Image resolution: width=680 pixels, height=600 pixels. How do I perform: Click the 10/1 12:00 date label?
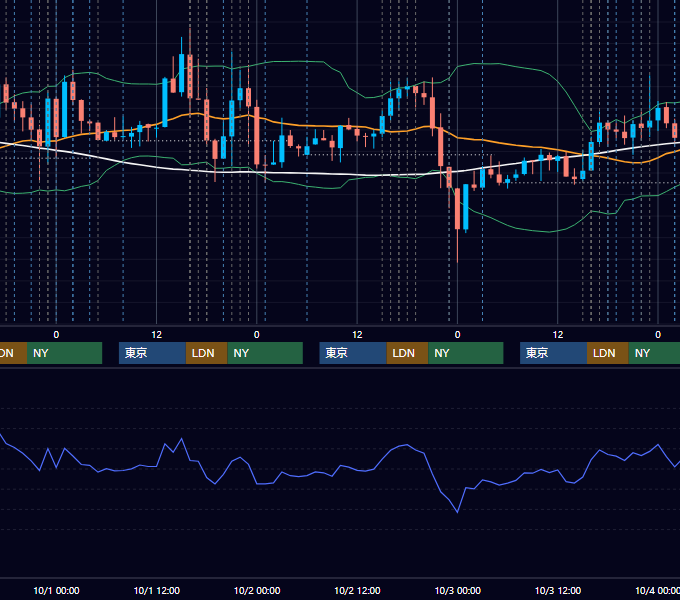click(x=157, y=590)
